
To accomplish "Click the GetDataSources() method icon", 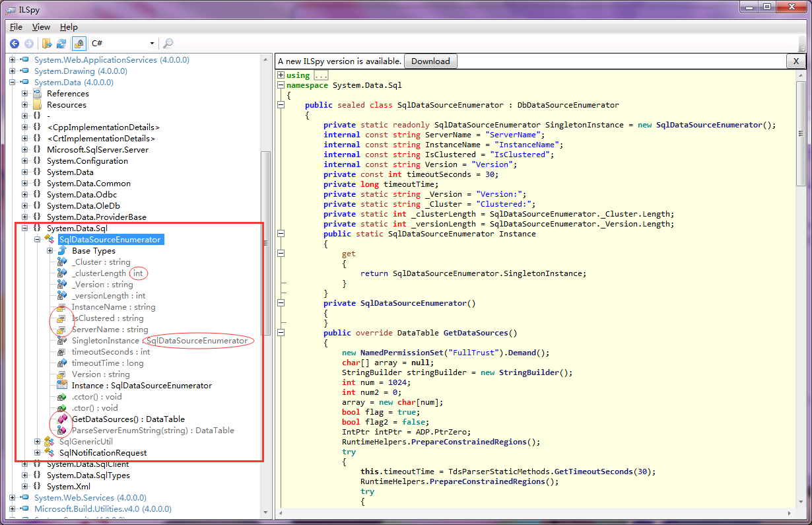I will pyautogui.click(x=61, y=419).
